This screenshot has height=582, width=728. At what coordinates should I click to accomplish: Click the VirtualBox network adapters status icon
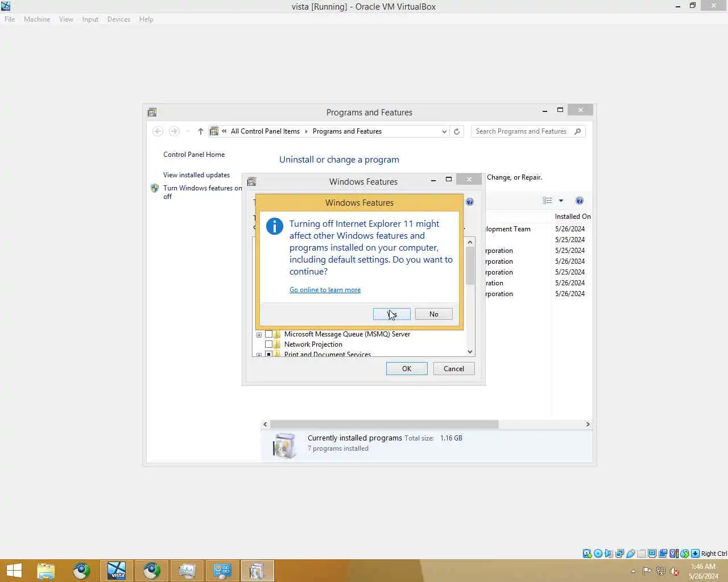tap(620, 554)
